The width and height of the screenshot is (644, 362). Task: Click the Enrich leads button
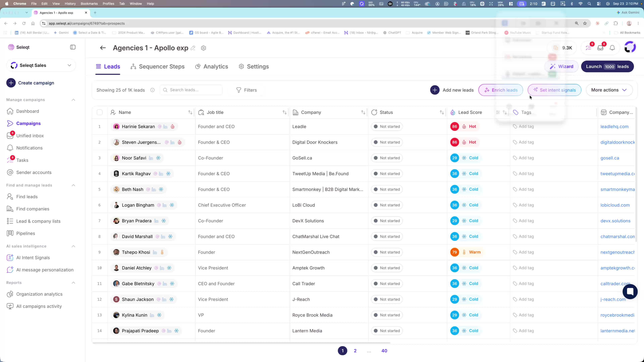(501, 90)
